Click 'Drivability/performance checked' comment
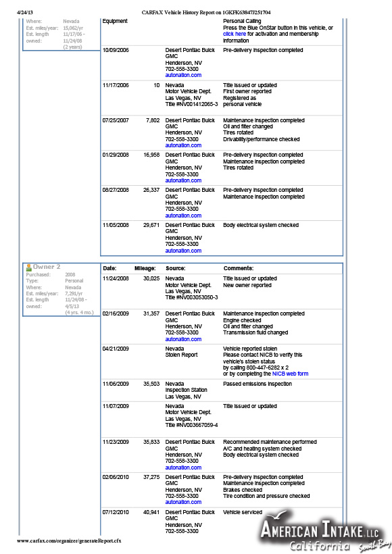The height and width of the screenshot is (554, 392). 261,139
